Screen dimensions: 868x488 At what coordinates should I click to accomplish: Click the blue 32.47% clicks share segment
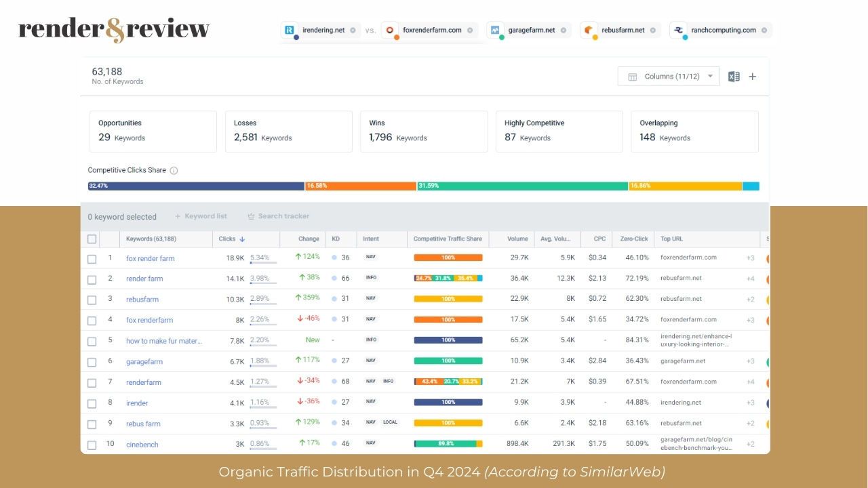(196, 186)
